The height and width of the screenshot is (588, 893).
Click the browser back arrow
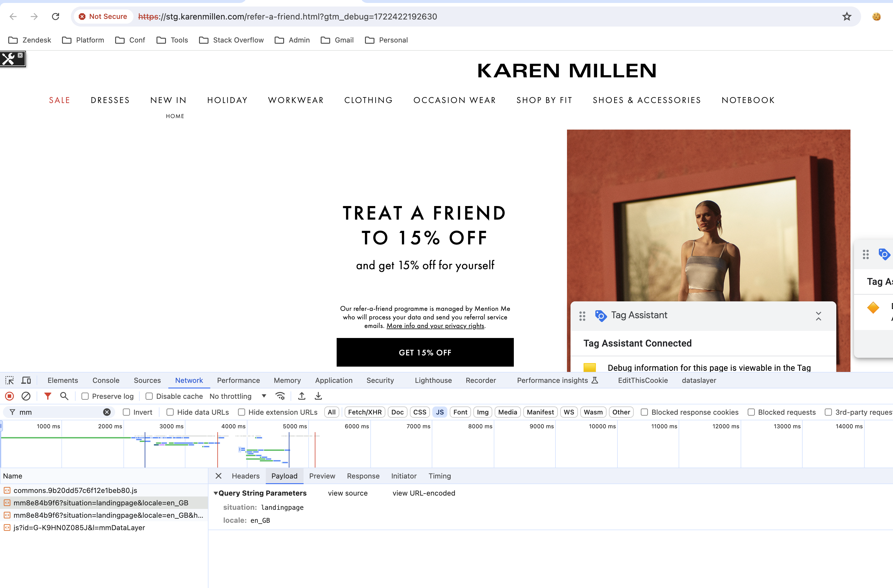point(13,17)
